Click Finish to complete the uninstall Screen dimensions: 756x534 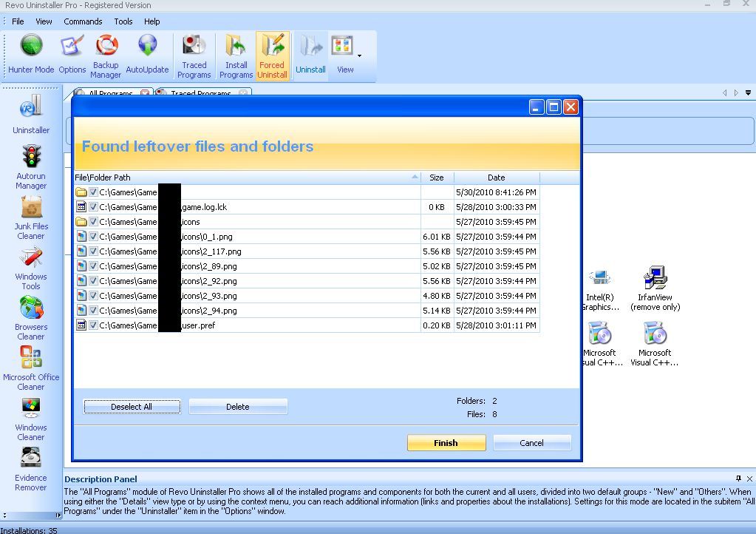pos(446,442)
